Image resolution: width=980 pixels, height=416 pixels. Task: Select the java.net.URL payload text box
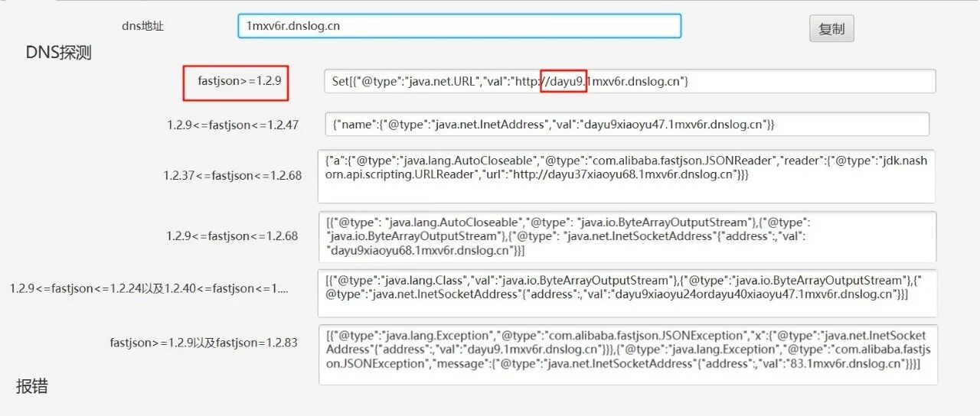pyautogui.click(x=630, y=81)
